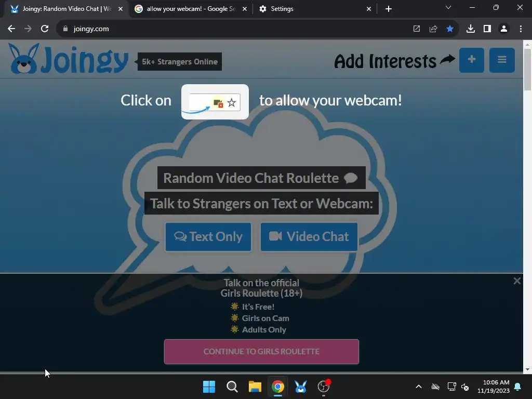532x399 pixels.
Task: Start a Video Chat session
Action: (309, 237)
